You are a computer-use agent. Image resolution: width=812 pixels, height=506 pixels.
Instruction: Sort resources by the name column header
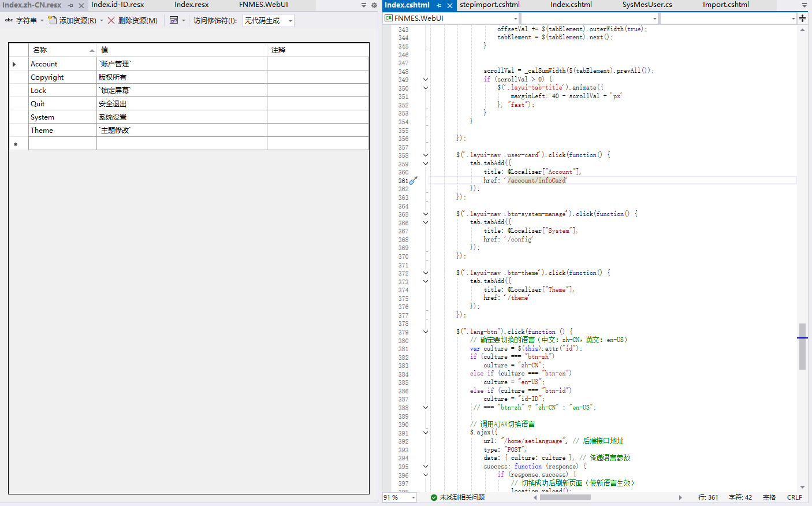tap(62, 50)
